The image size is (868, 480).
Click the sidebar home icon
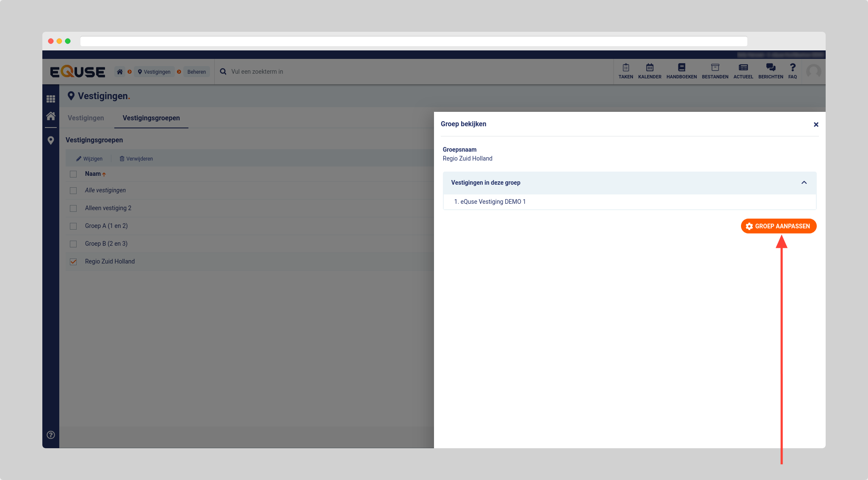51,116
